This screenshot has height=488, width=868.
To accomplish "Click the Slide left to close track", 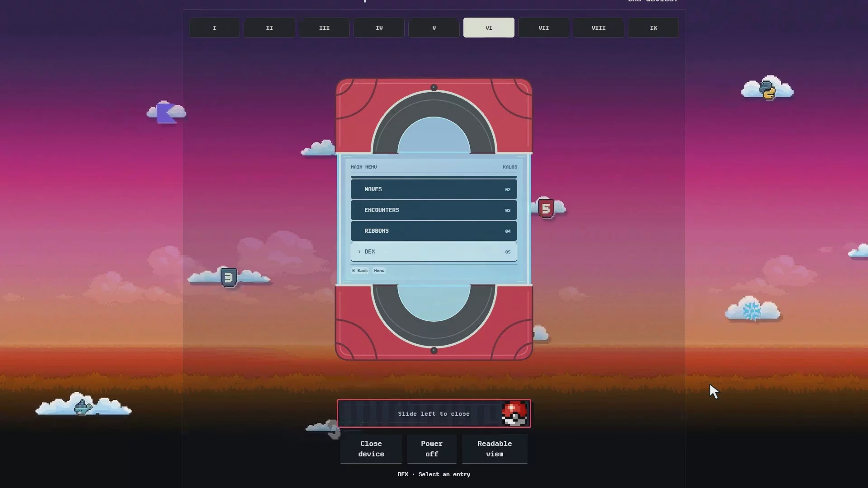I will pyautogui.click(x=434, y=413).
